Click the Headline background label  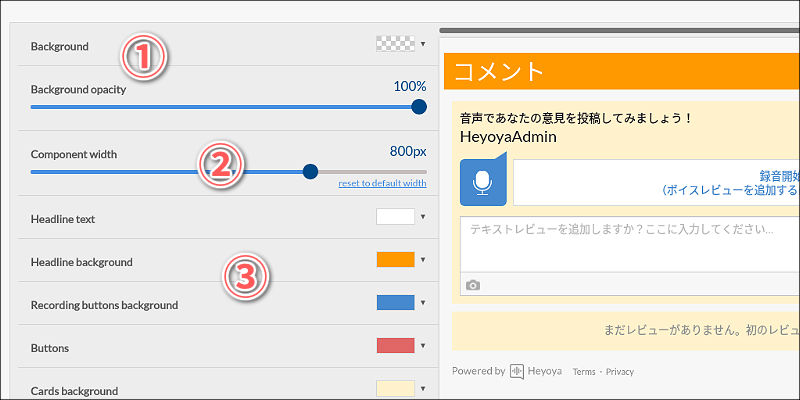pyautogui.click(x=82, y=262)
